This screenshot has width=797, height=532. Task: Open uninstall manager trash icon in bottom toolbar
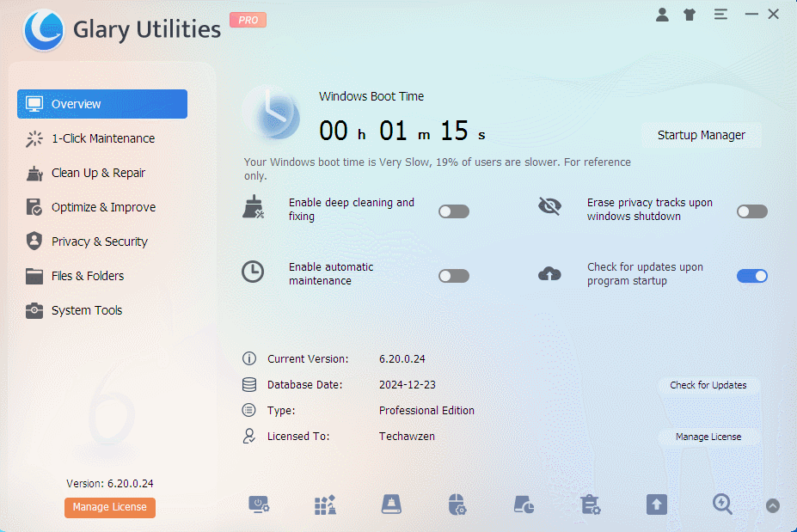(591, 504)
